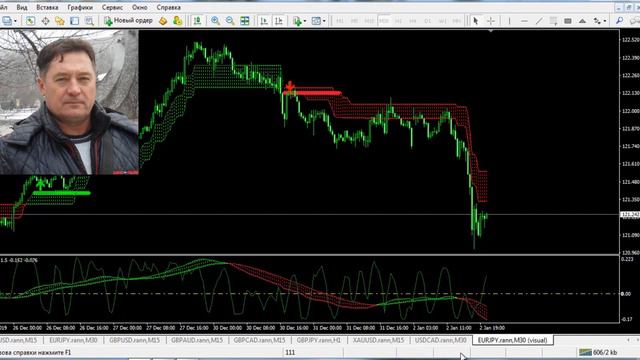640x360 pixels.
Task: Switch to MN timeframe
Action: (x=457, y=21)
